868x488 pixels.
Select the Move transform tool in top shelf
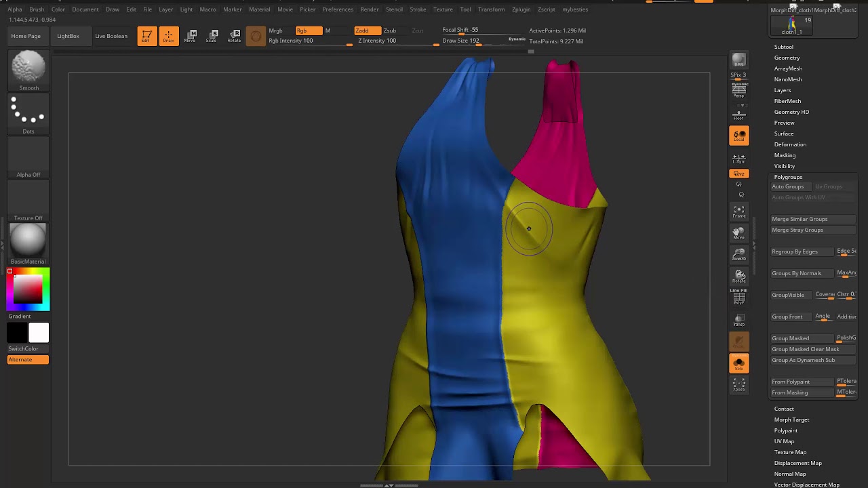tap(190, 36)
